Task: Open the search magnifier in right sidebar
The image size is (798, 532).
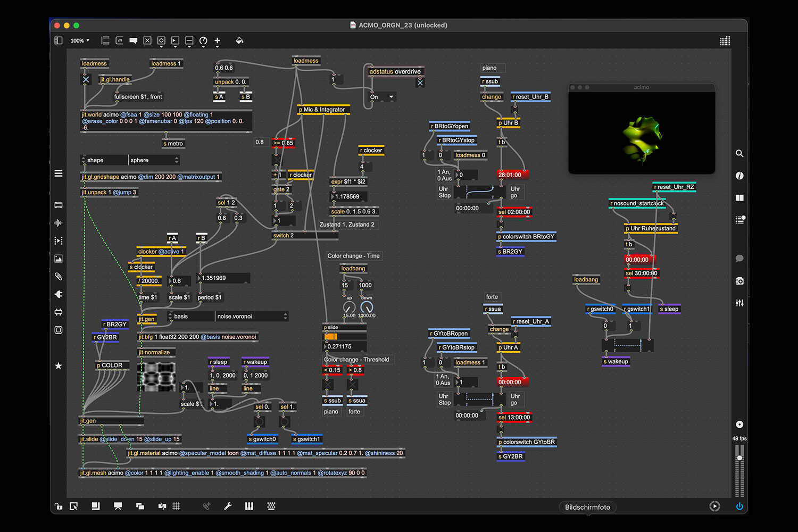Action: (x=739, y=154)
